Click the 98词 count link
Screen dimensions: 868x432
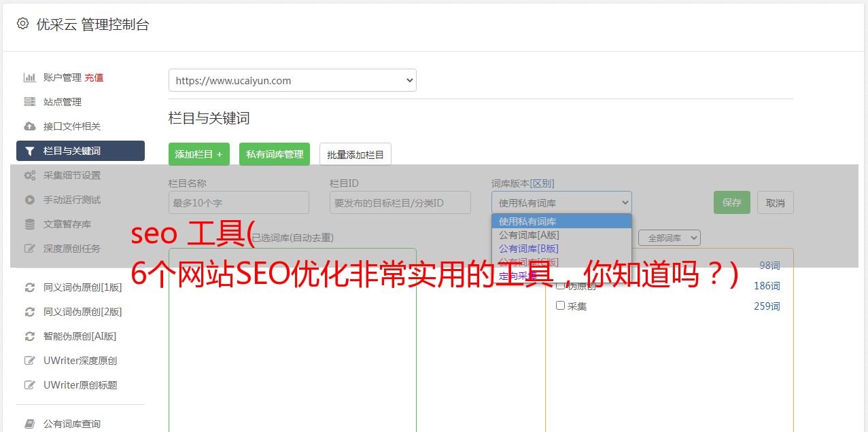(x=769, y=266)
